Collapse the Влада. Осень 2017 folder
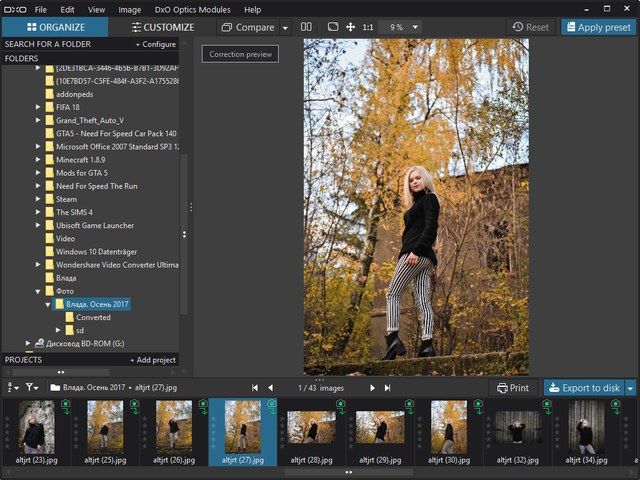This screenshot has width=640, height=480. pos(48,303)
